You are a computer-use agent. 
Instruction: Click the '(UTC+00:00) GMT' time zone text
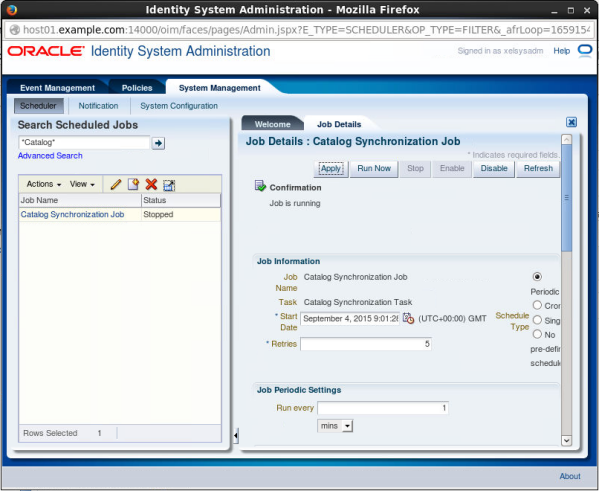[452, 319]
